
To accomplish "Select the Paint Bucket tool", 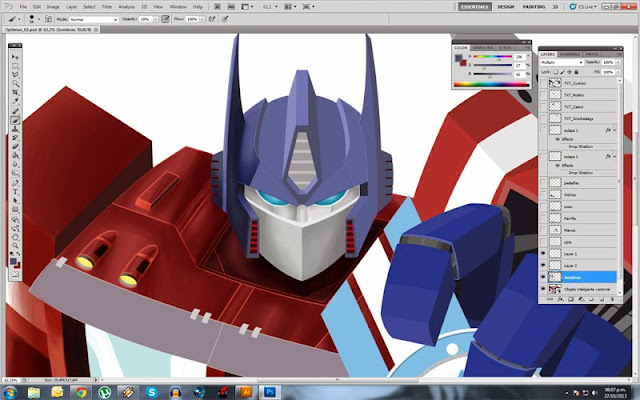I will click(x=15, y=156).
